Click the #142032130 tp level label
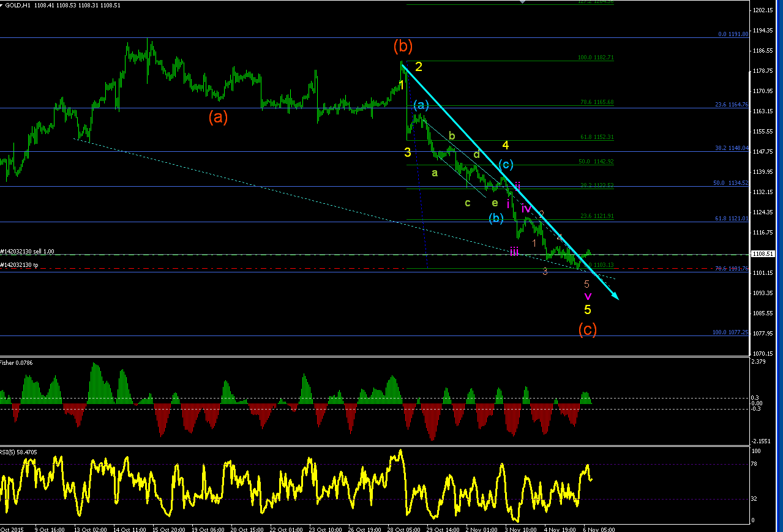Viewport: 783px width, 532px height. tap(20, 265)
